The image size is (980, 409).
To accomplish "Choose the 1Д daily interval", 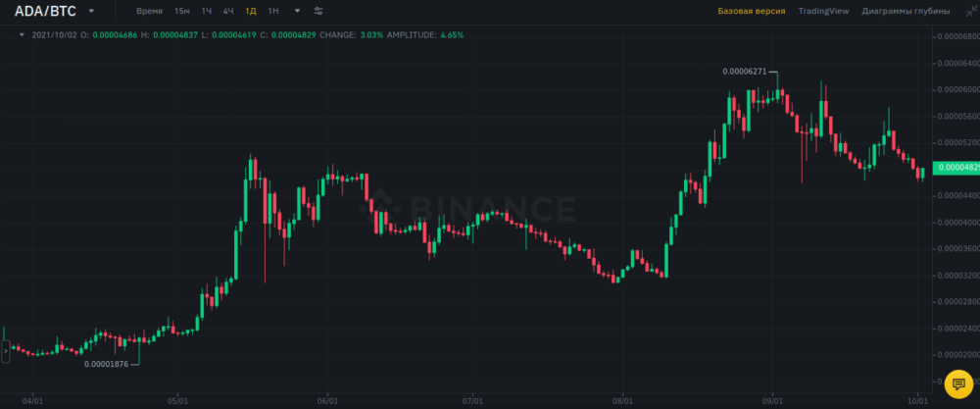I will coord(251,11).
